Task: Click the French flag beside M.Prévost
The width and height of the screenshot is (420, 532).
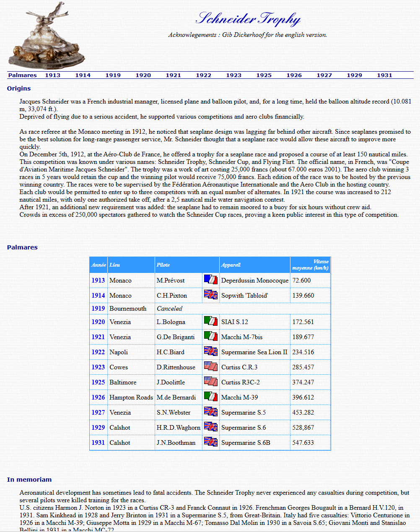Action: click(211, 279)
